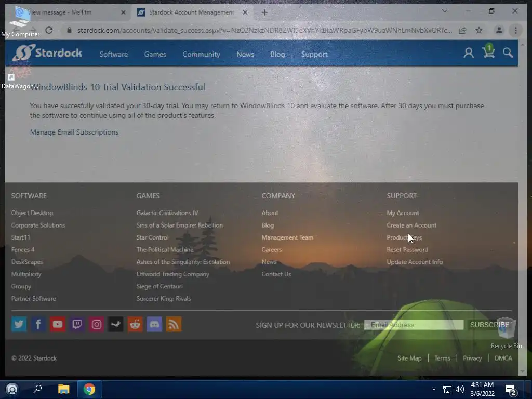
Task: Close the Mail.tm tab
Action: (x=123, y=12)
